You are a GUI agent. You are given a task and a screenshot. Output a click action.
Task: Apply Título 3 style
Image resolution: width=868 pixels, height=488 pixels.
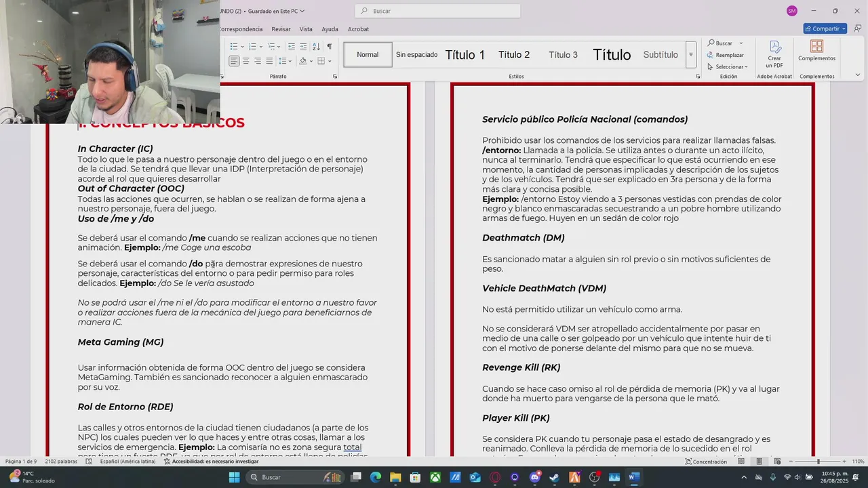(563, 55)
